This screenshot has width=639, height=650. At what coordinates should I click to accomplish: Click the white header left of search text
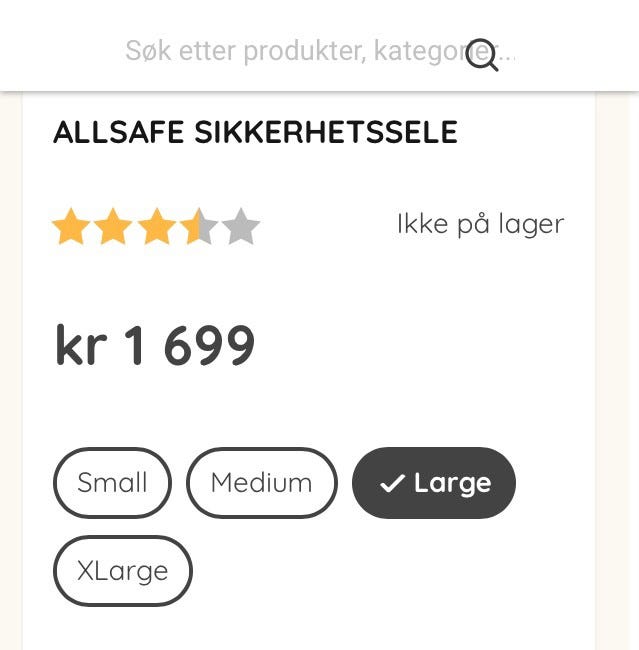pos(60,50)
